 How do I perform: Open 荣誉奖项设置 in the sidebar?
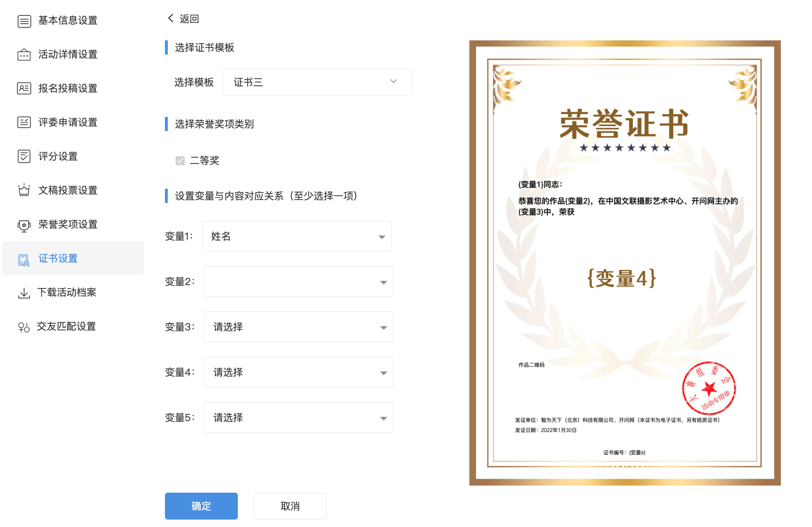(68, 225)
